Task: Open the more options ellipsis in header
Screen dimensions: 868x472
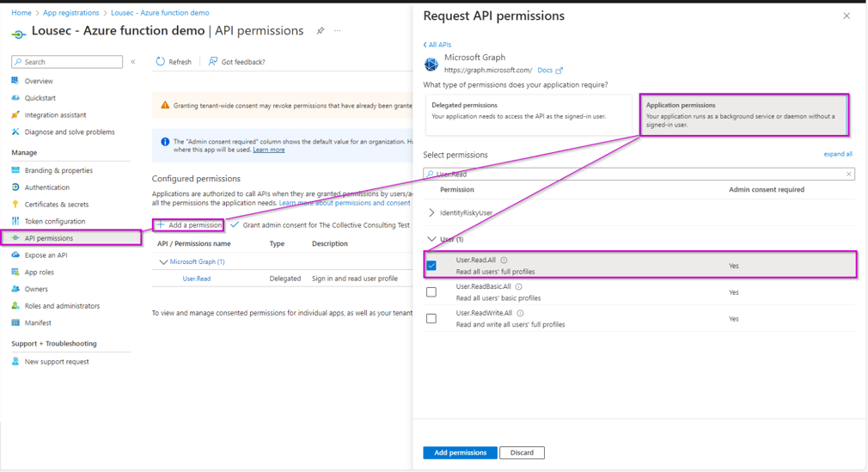Action: (x=337, y=31)
